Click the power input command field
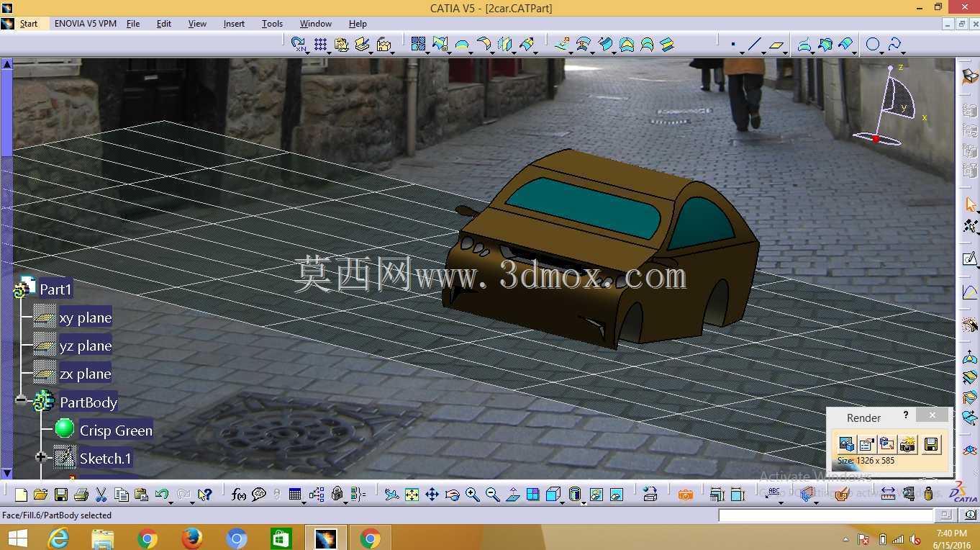The height and width of the screenshot is (550, 980). (x=825, y=515)
